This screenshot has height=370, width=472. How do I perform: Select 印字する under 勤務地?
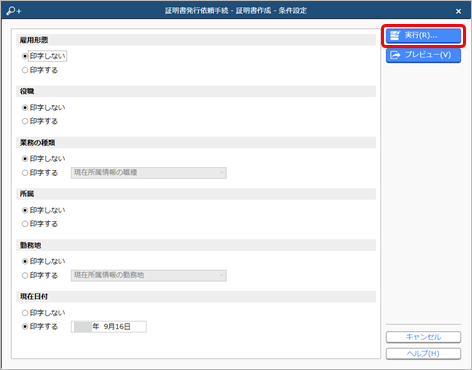pos(40,275)
